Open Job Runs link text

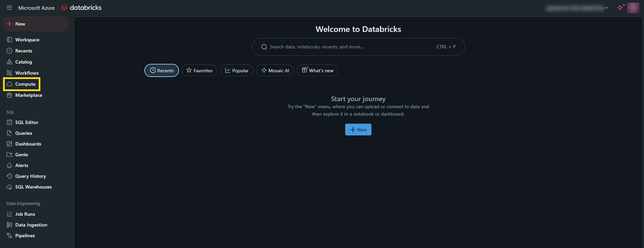pyautogui.click(x=25, y=214)
